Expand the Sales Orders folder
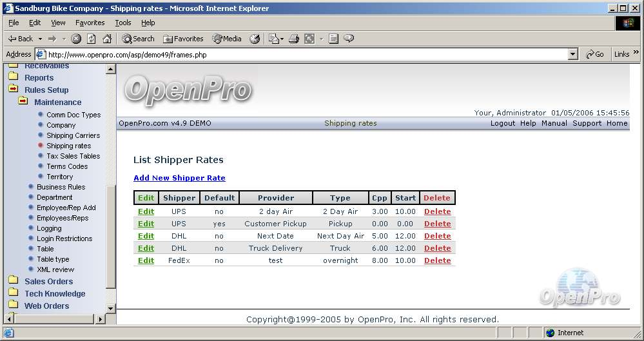This screenshot has height=341, width=644. pyautogui.click(x=48, y=281)
